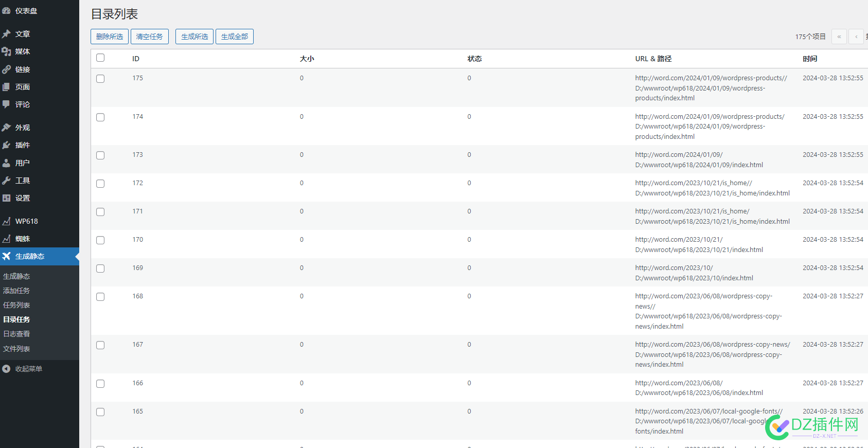
Task: Click URL http://word.com/2023/10/ in row 169
Action: pyautogui.click(x=674, y=268)
